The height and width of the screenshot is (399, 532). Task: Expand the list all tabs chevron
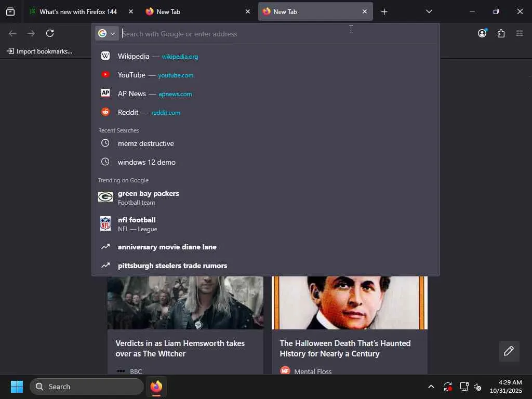[429, 11]
